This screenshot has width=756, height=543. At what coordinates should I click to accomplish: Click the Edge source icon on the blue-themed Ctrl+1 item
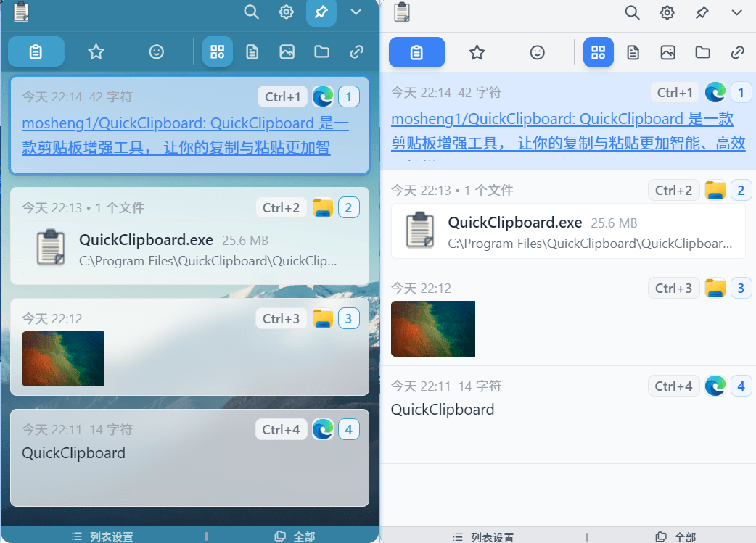(323, 97)
